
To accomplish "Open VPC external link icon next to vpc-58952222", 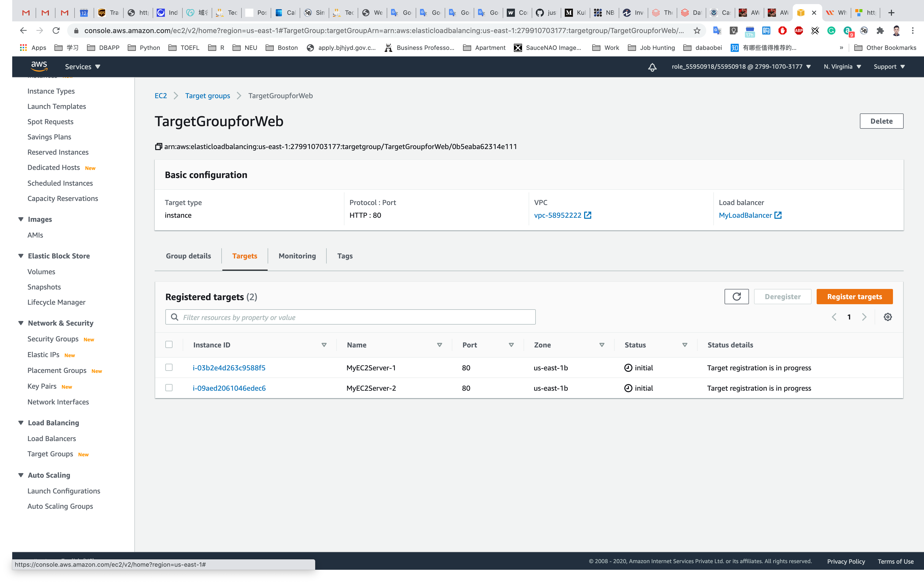I will 587,215.
